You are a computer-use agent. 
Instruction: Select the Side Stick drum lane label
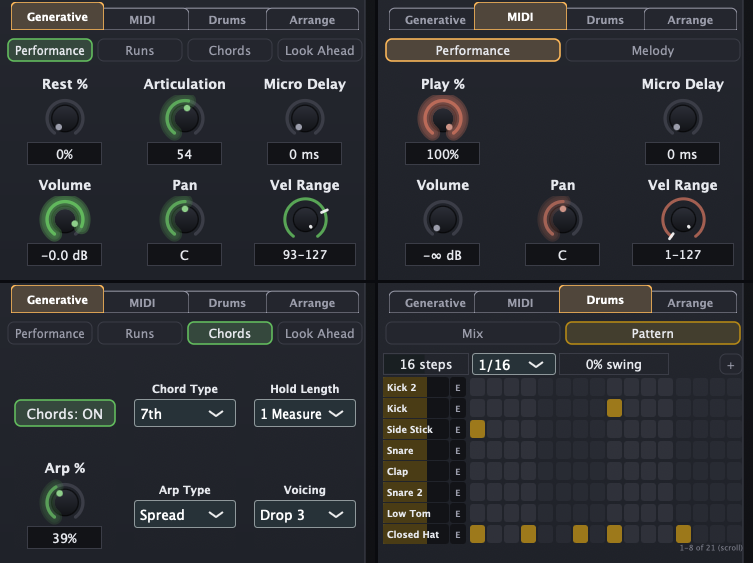click(416, 429)
